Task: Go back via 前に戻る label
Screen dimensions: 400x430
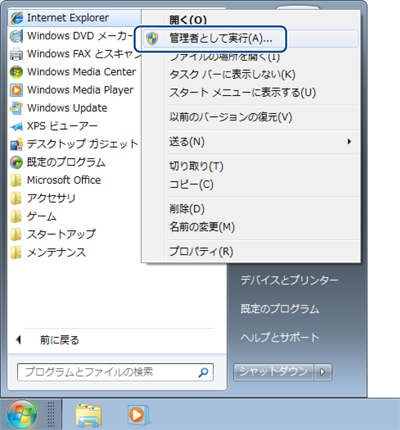Action: (x=60, y=340)
